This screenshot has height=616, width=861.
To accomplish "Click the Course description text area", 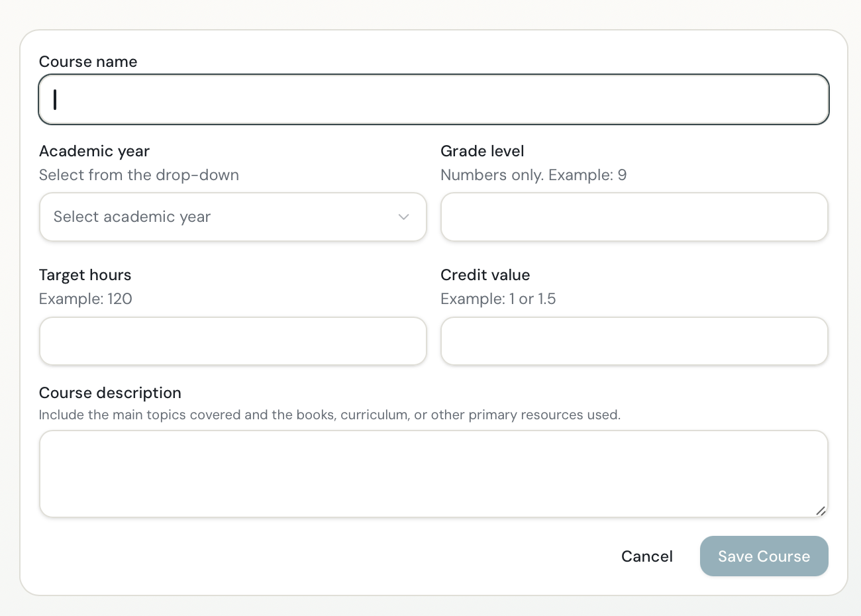I will 434,474.
